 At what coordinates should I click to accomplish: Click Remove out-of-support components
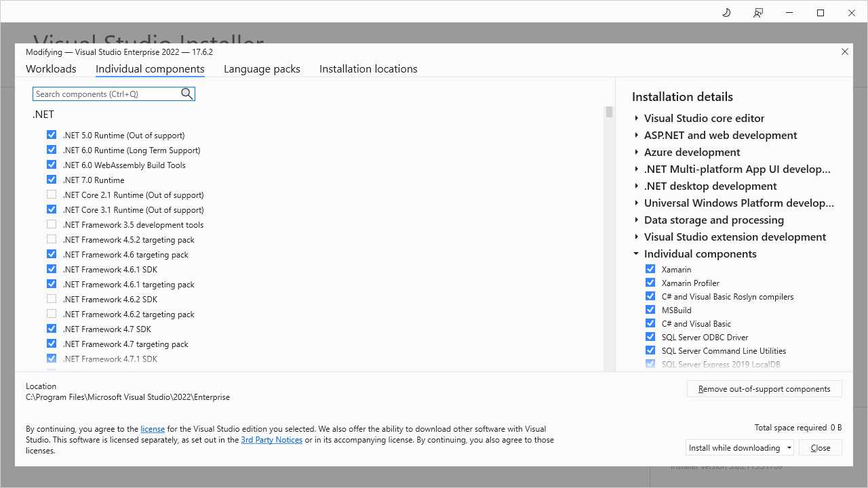[764, 388]
